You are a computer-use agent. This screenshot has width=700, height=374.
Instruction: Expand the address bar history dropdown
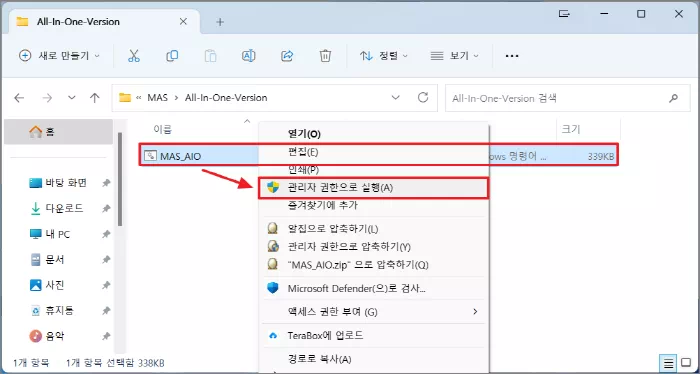click(395, 98)
